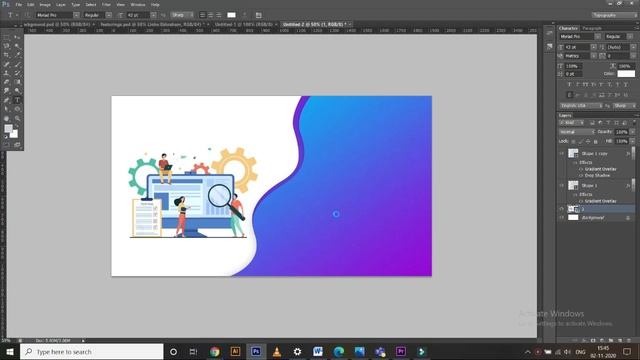640x360 pixels.
Task: Toggle visibility of layer named 1
Action: point(562,209)
